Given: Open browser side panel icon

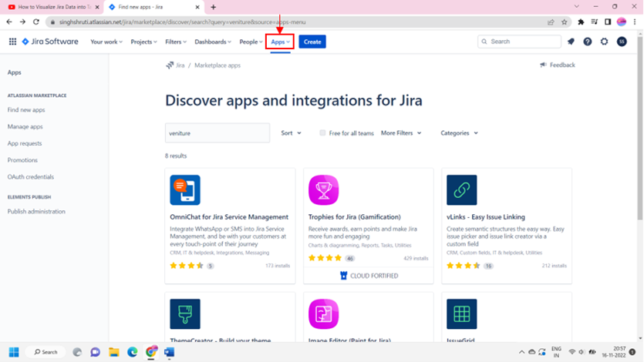Looking at the screenshot, I should pos(608,22).
